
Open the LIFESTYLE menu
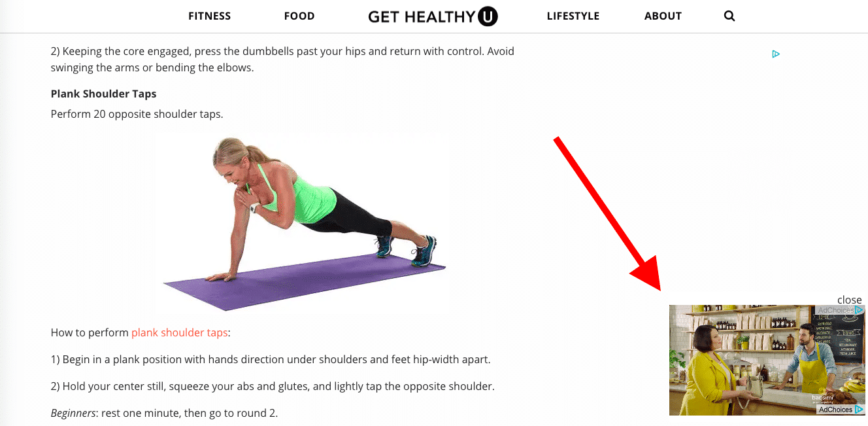point(573,16)
